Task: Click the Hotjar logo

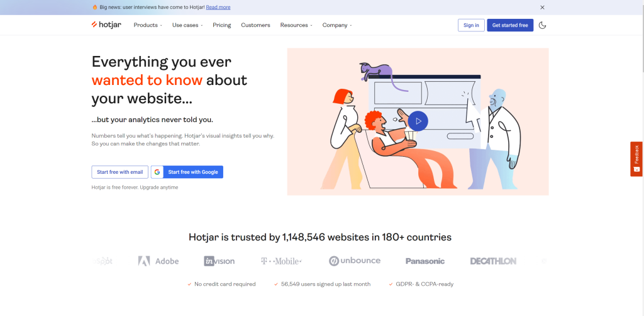Action: [106, 25]
